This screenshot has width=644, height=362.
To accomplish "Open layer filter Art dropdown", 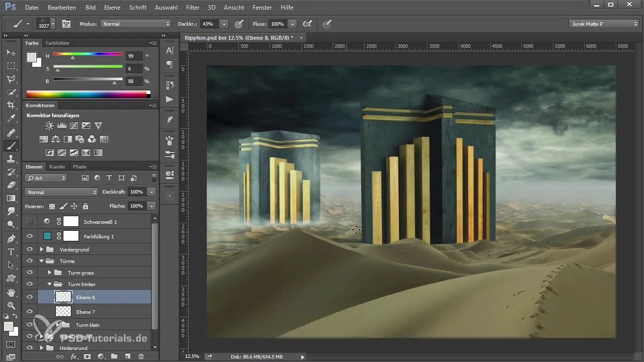I will coord(46,178).
